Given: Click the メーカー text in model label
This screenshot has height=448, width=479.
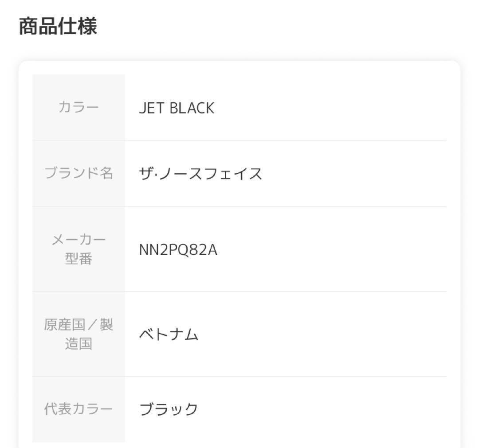Looking at the screenshot, I should [79, 240].
